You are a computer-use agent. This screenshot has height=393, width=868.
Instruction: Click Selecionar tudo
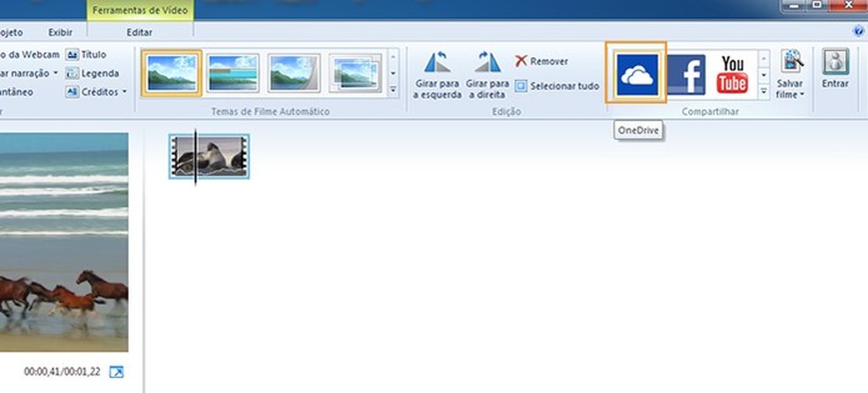(x=557, y=86)
